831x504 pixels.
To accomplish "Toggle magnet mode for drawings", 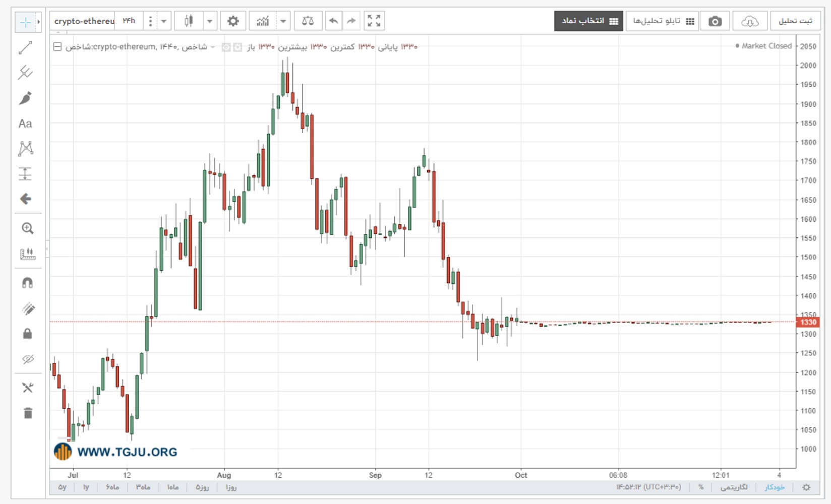I will tap(27, 283).
